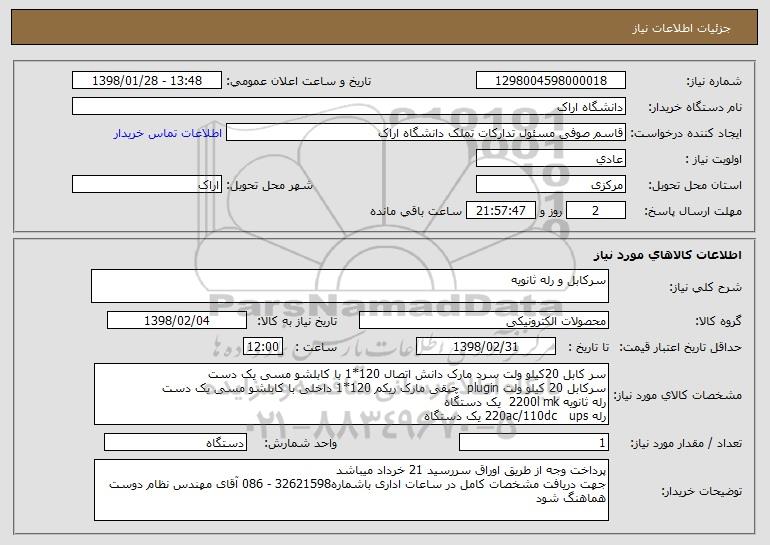Select the label شماره نیاز
This screenshot has width=770, height=545.
click(x=714, y=81)
